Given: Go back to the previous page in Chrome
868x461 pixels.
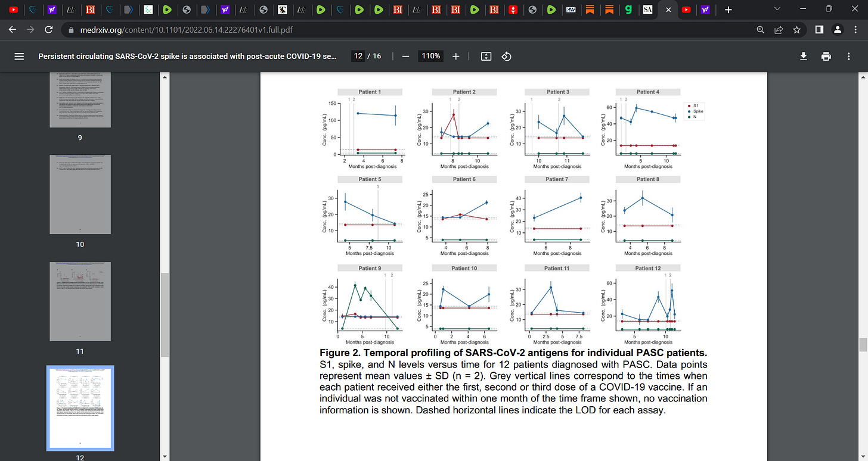Looking at the screenshot, I should [x=13, y=29].
